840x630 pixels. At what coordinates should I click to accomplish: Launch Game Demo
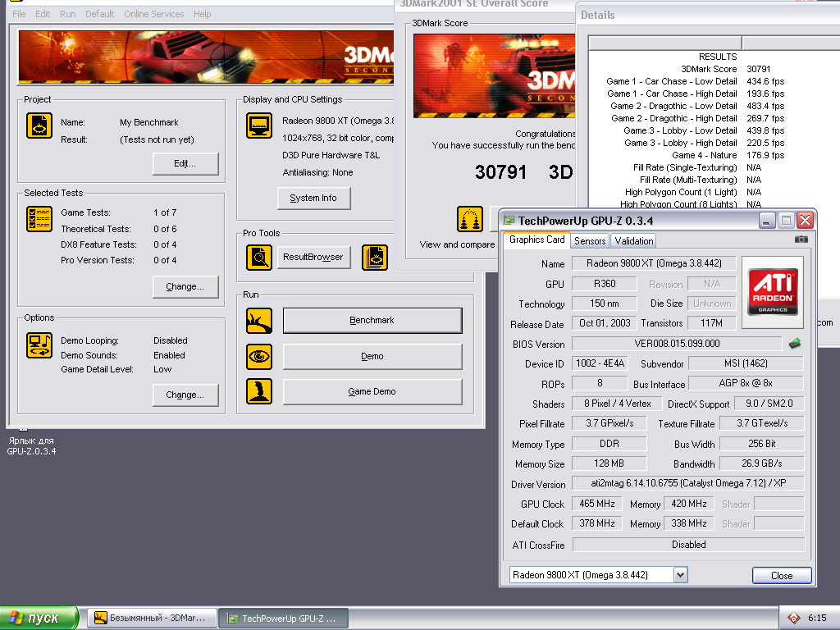tap(372, 391)
